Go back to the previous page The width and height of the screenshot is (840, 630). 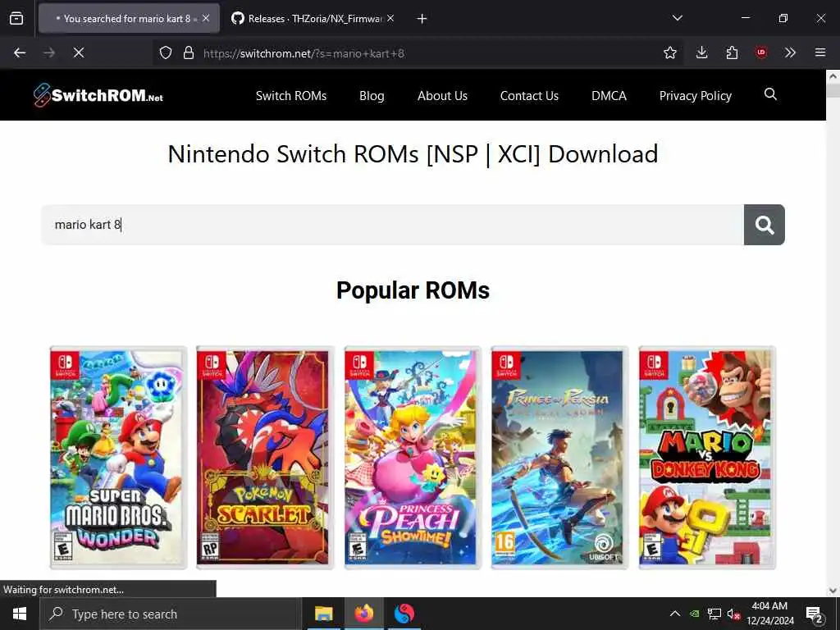[20, 52]
